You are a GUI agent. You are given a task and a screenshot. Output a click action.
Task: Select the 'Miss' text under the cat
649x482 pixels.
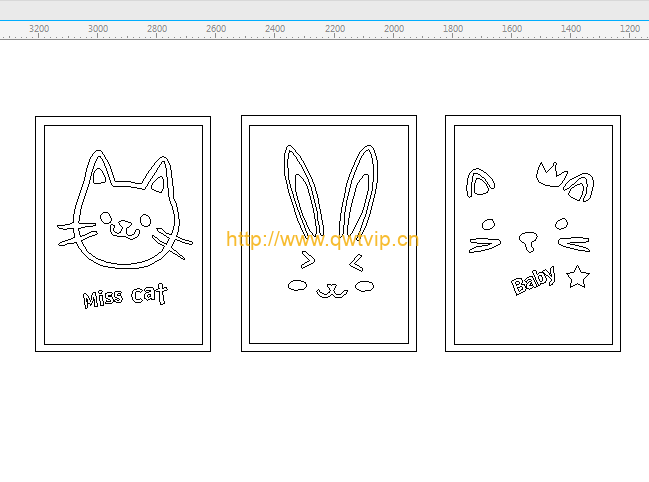[103, 298]
